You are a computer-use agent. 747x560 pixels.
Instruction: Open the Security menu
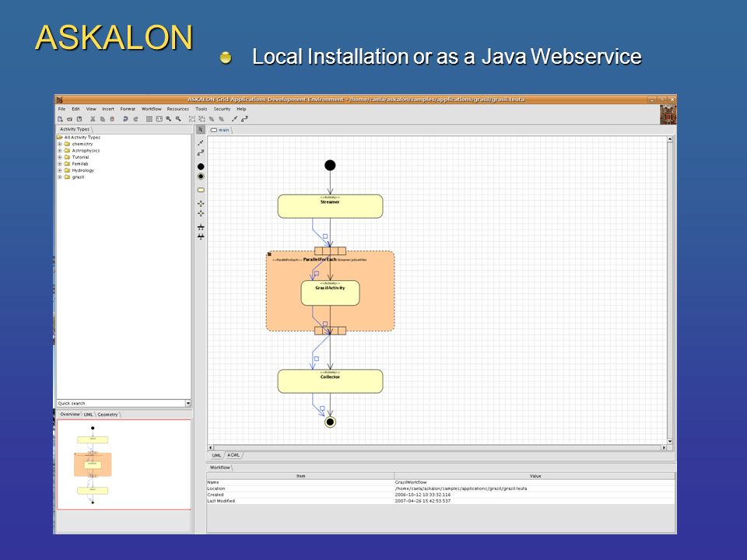222,109
